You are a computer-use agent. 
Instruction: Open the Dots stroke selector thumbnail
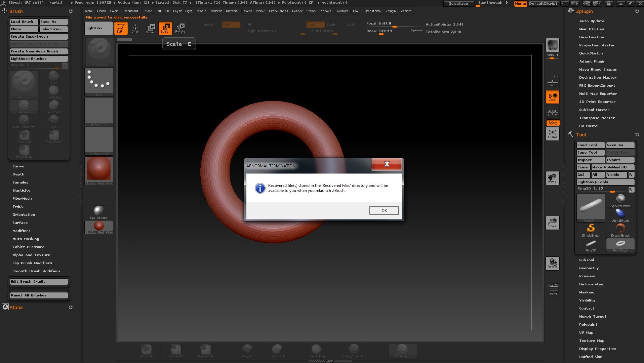[99, 82]
